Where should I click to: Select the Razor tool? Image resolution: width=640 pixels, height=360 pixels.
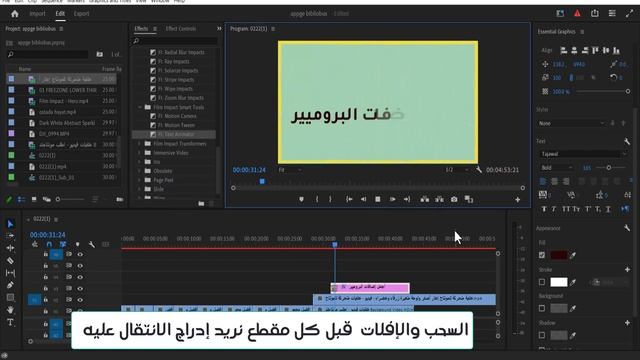pyautogui.click(x=11, y=260)
